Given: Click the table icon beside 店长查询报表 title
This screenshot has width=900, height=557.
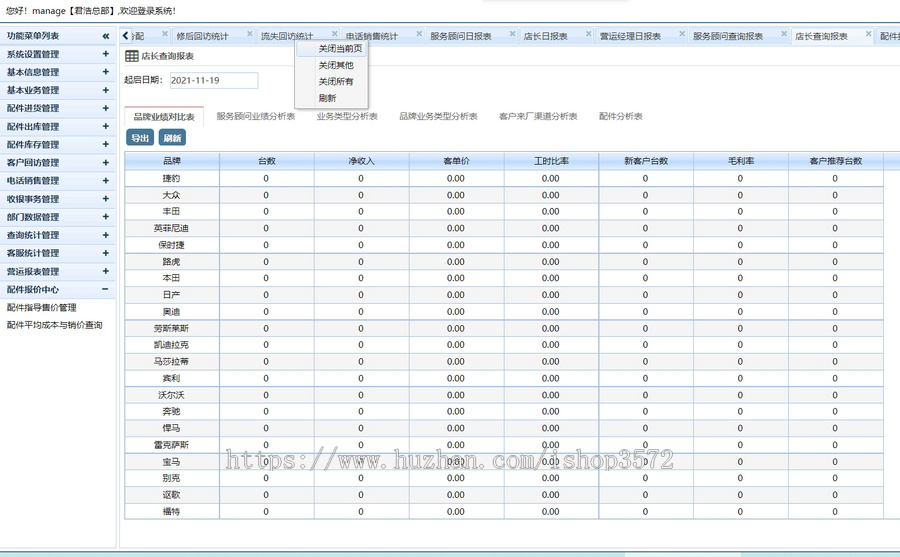Looking at the screenshot, I should 131,56.
